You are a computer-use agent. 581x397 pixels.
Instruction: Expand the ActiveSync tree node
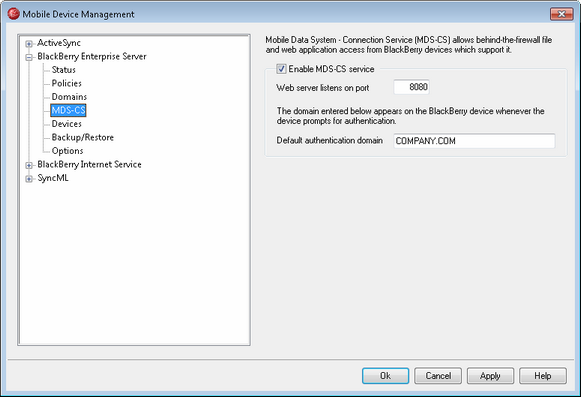point(29,44)
